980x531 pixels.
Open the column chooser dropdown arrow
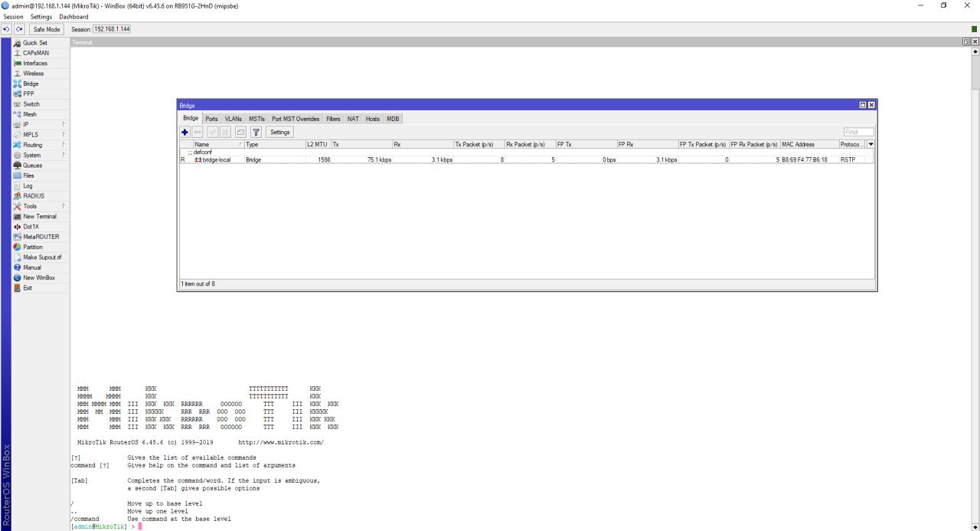(x=871, y=144)
